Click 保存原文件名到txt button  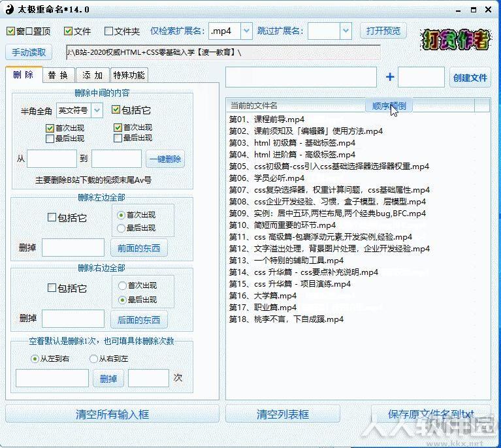coord(430,414)
